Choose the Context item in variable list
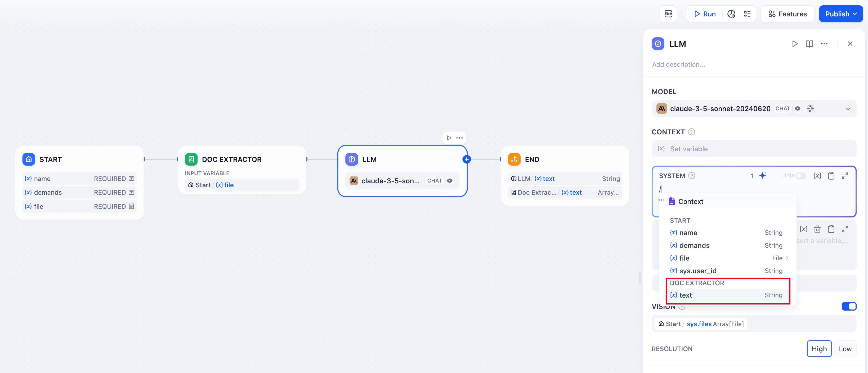The width and height of the screenshot is (868, 373). click(x=690, y=202)
